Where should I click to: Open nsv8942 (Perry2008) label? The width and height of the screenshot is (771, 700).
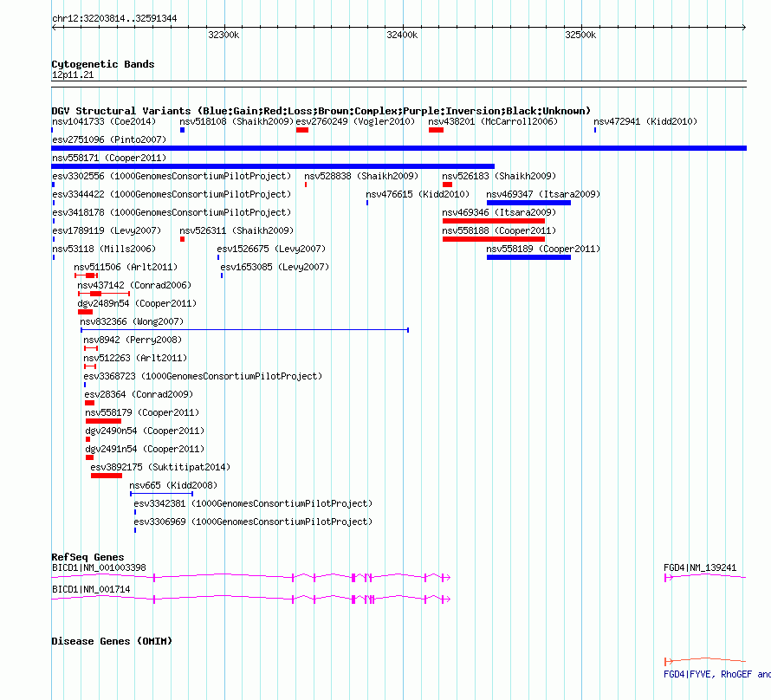133,340
